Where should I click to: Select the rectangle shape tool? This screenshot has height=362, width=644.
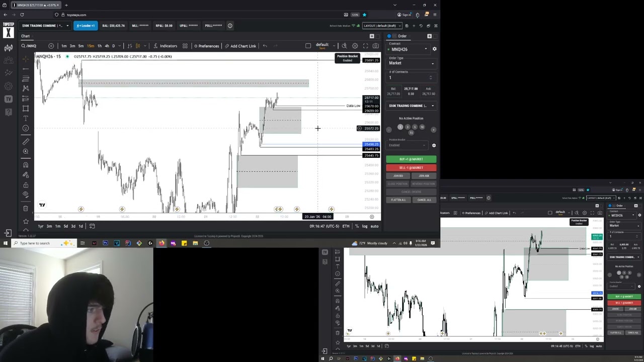coord(26,108)
